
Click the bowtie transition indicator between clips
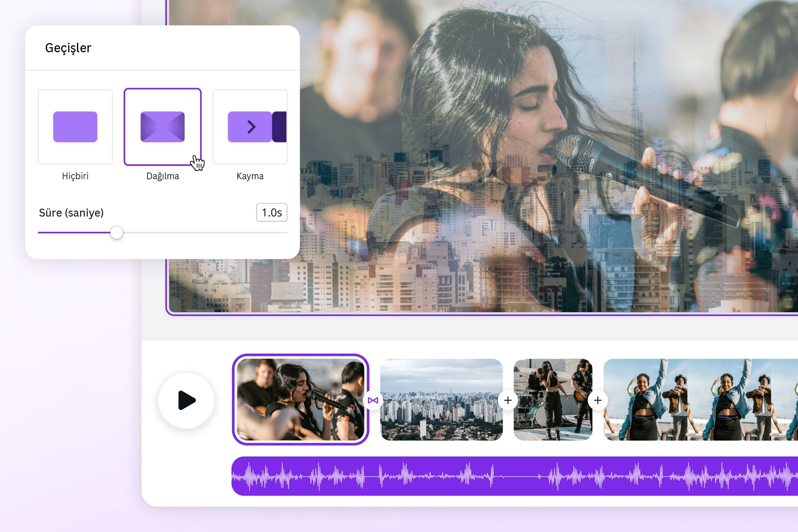373,400
